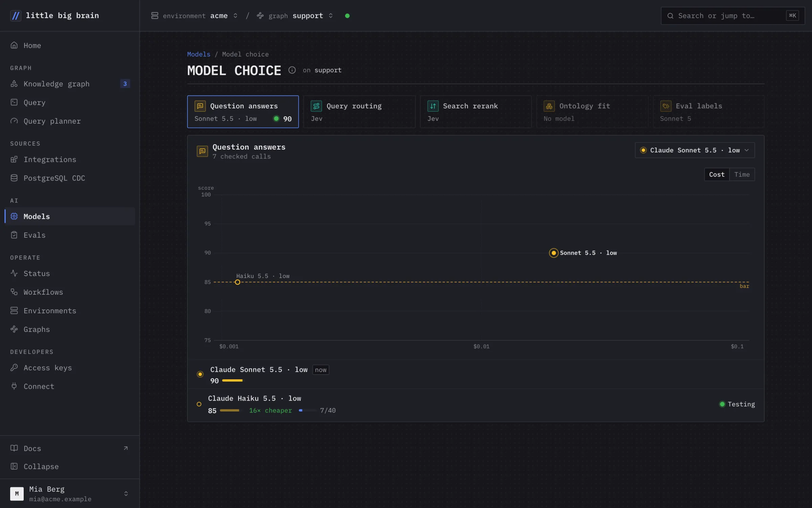
Task: Open PostgreSQL CDC source
Action: 70,178
